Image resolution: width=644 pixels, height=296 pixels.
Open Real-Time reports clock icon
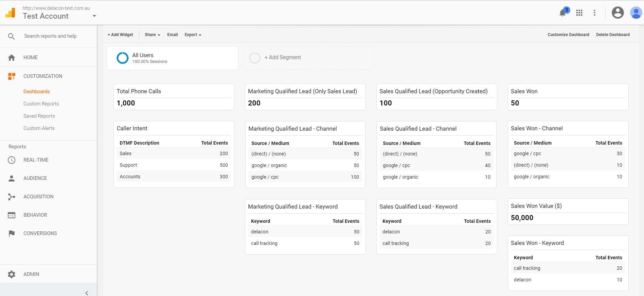coord(12,160)
